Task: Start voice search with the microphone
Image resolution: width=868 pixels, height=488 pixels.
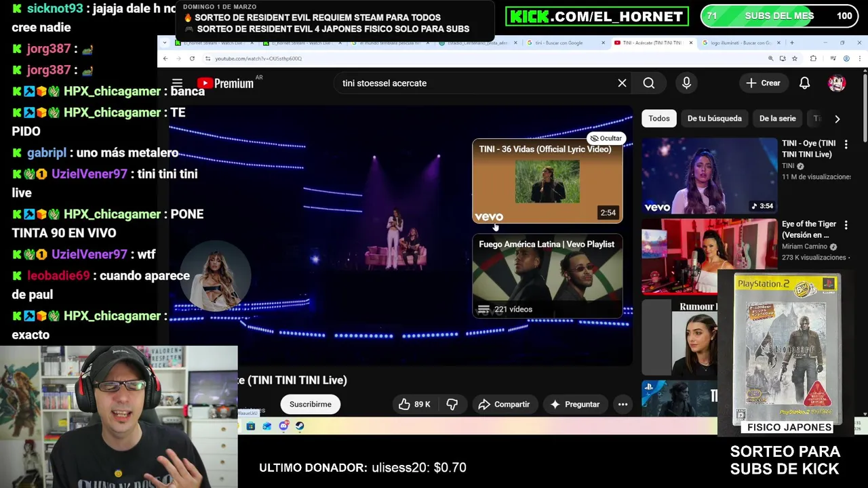Action: (x=686, y=83)
